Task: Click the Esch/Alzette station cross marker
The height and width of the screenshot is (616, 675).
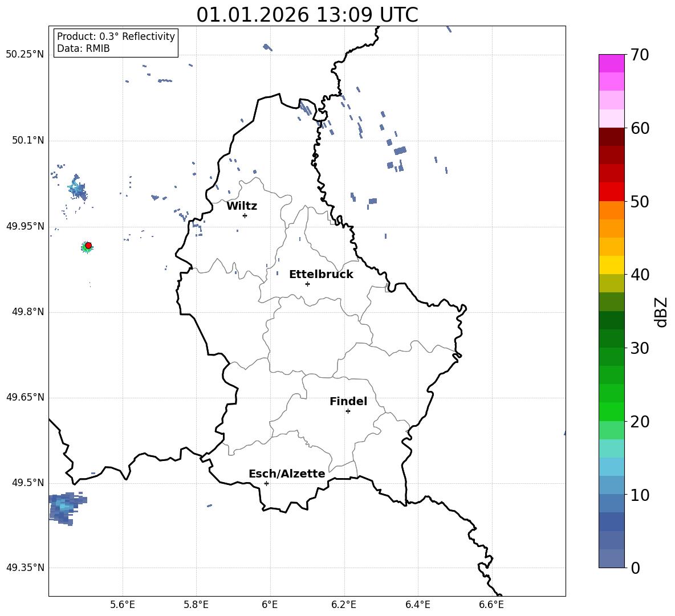Action: [x=266, y=483]
